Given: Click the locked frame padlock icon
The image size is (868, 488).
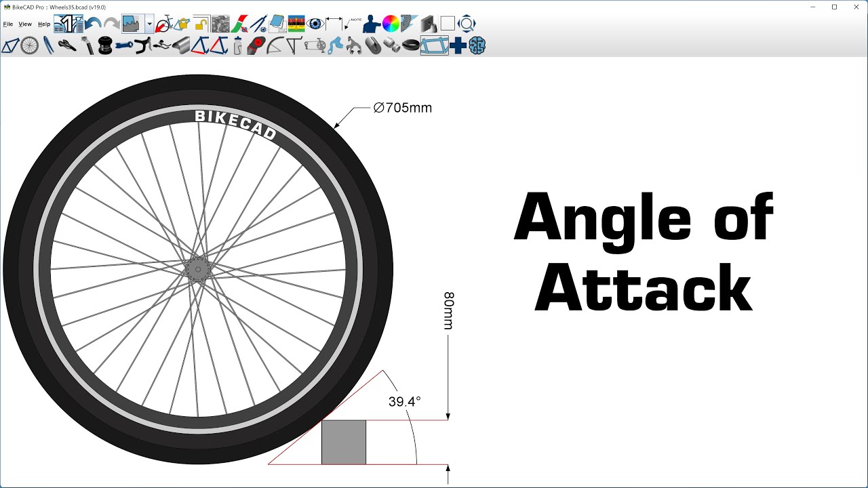Looking at the screenshot, I should pos(182,24).
